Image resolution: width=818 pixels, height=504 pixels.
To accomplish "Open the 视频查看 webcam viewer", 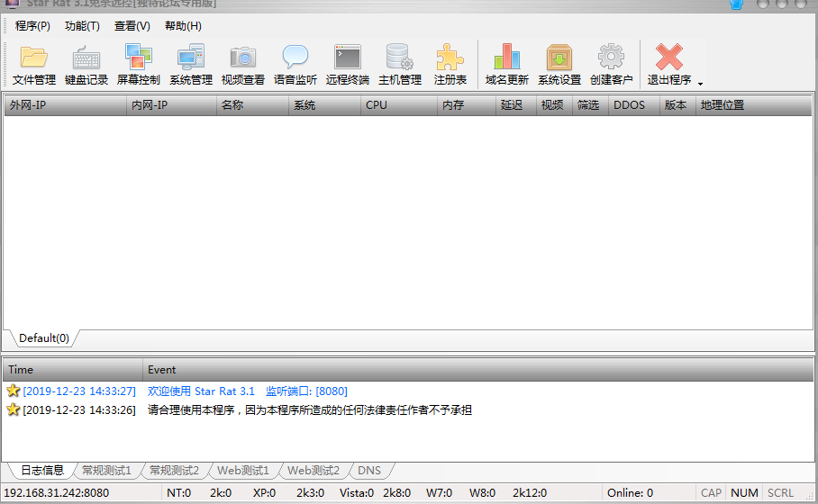I will point(243,65).
